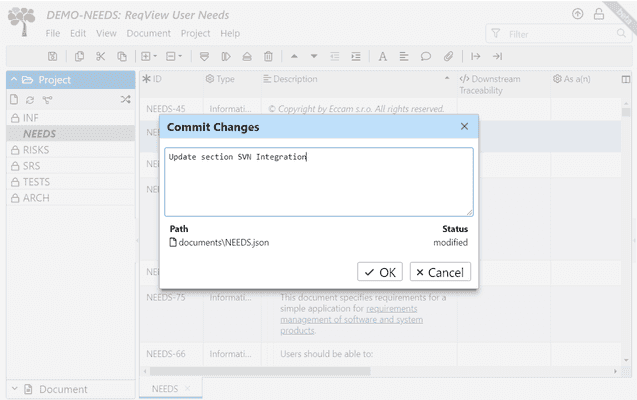Click the trash delete icon in toolbar

pyautogui.click(x=268, y=57)
